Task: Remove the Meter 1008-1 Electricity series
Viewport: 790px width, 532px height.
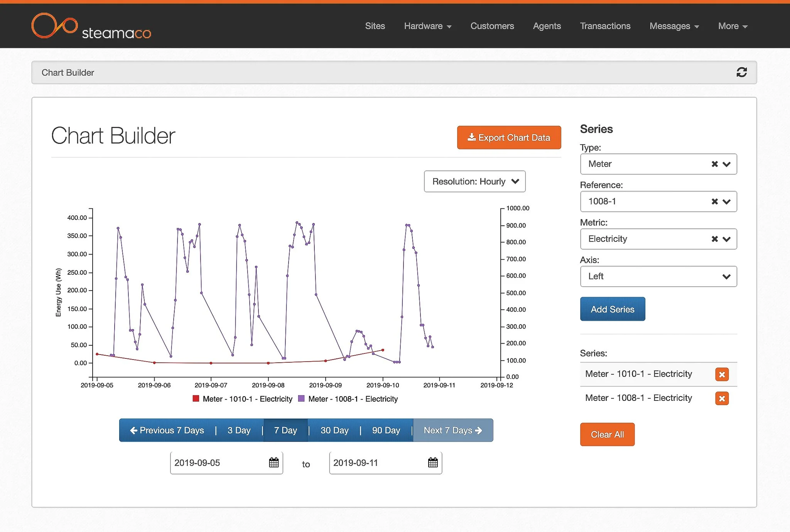Action: [721, 398]
